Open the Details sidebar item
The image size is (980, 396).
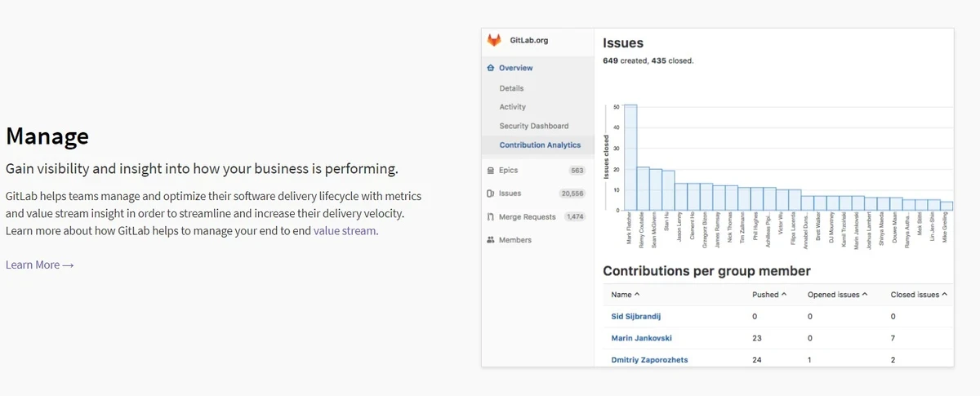click(511, 88)
